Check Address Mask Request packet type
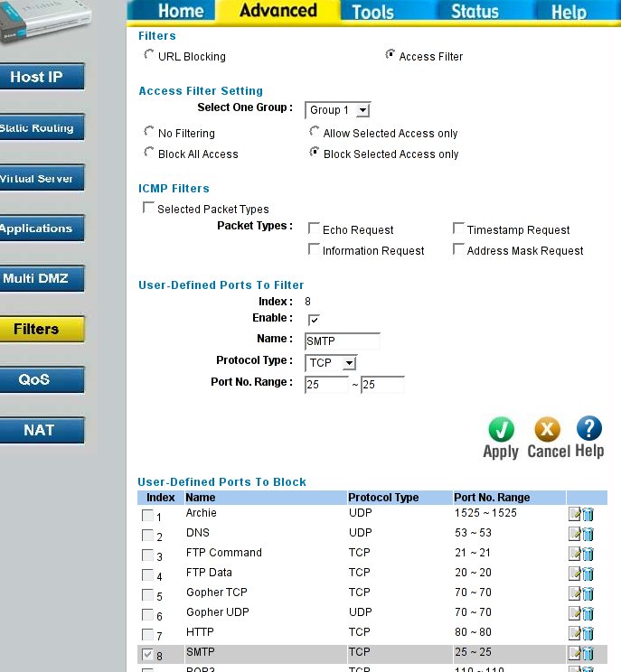Image resolution: width=621 pixels, height=672 pixels. coord(458,249)
